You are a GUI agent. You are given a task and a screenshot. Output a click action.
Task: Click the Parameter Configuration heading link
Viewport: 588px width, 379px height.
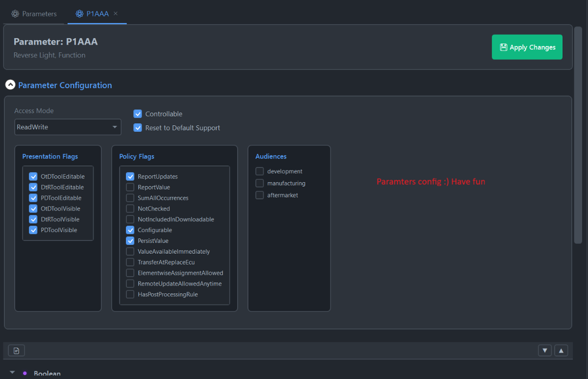coord(65,85)
